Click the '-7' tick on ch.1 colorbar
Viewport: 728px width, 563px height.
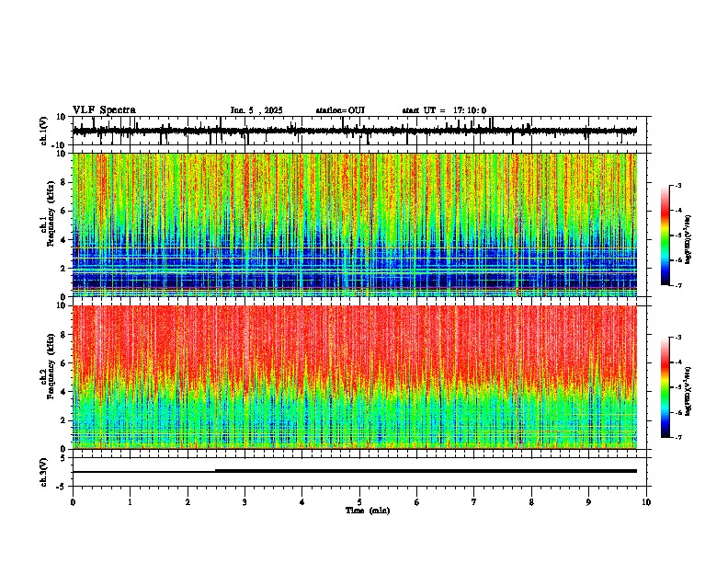[x=677, y=285]
